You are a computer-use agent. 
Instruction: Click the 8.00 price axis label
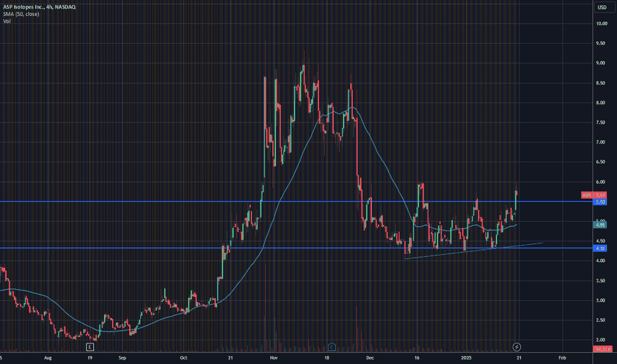point(600,103)
